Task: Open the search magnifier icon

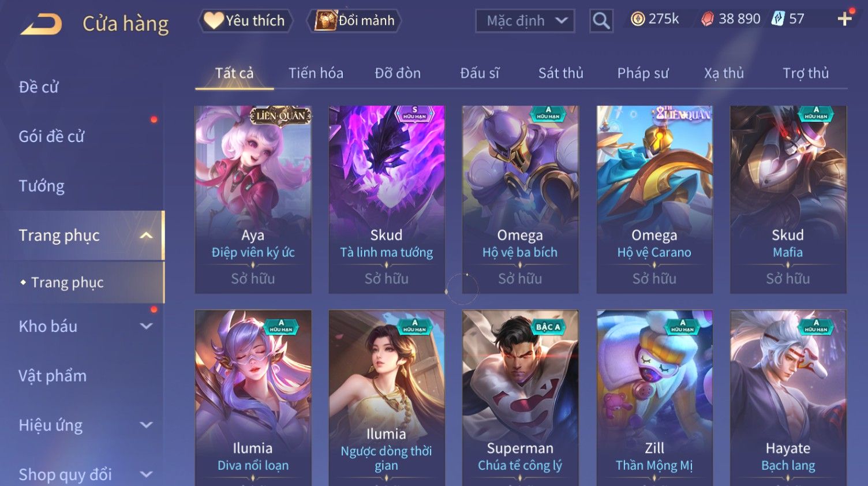Action: tap(601, 21)
